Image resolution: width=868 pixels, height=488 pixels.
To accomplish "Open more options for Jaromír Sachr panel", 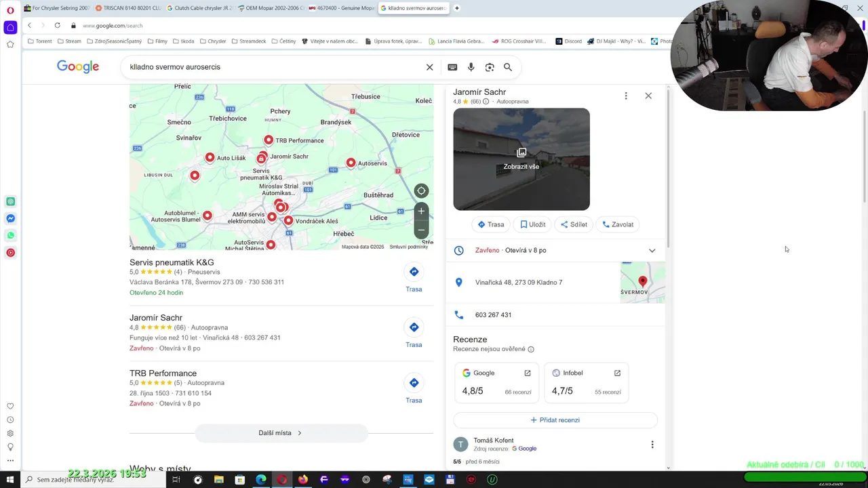I will pos(626,96).
